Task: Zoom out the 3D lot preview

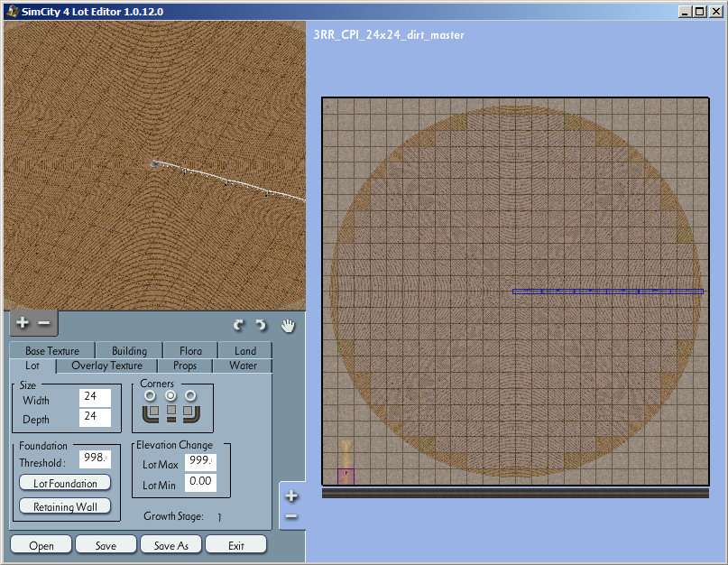Action: [x=44, y=322]
